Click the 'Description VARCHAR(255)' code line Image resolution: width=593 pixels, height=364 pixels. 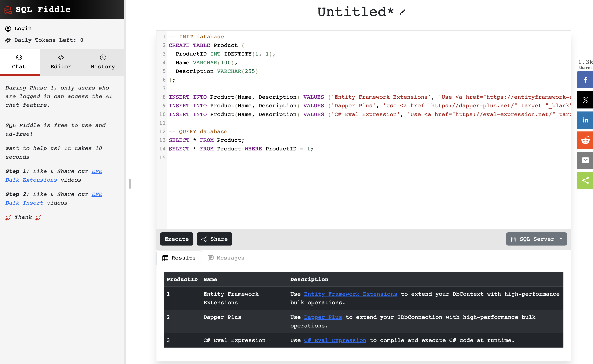[217, 71]
